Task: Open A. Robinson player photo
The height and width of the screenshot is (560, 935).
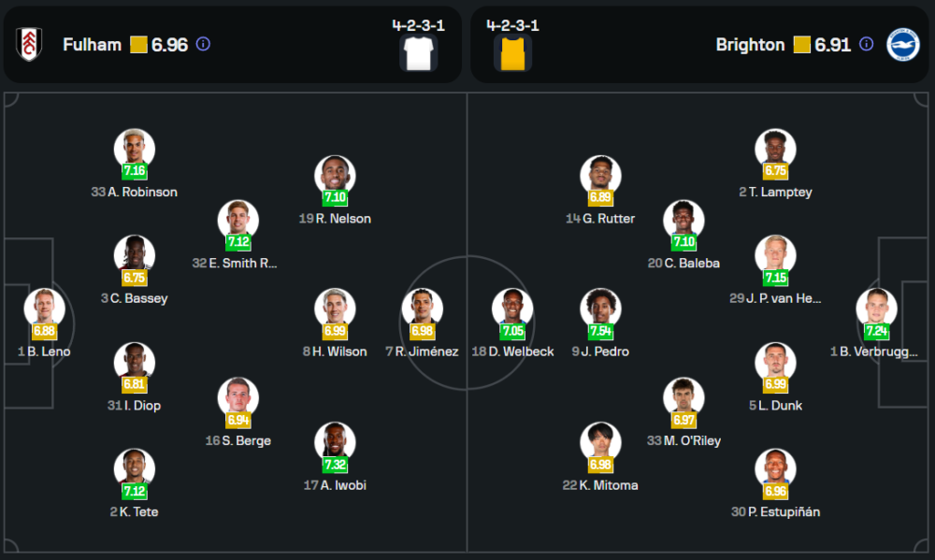Action: click(135, 148)
